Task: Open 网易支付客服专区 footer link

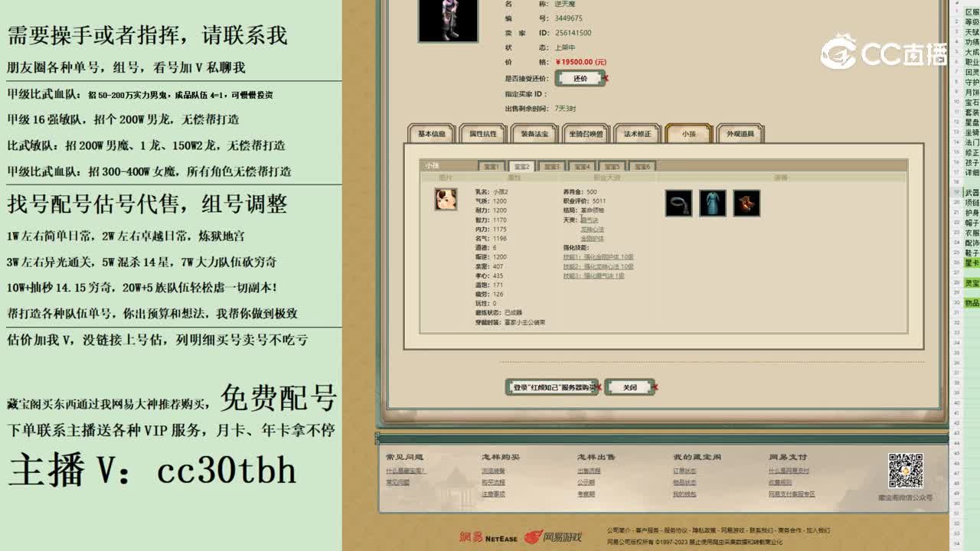Action: [792, 494]
